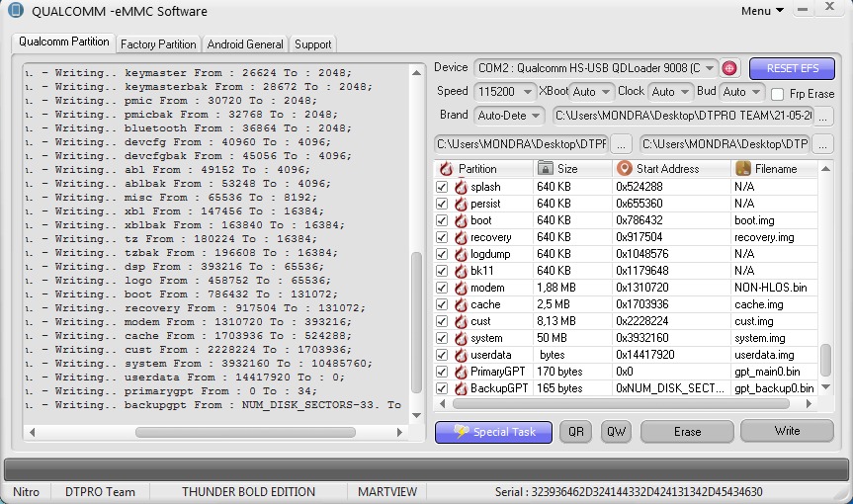
Task: Uncheck the persist partition checkbox
Action: click(x=442, y=204)
